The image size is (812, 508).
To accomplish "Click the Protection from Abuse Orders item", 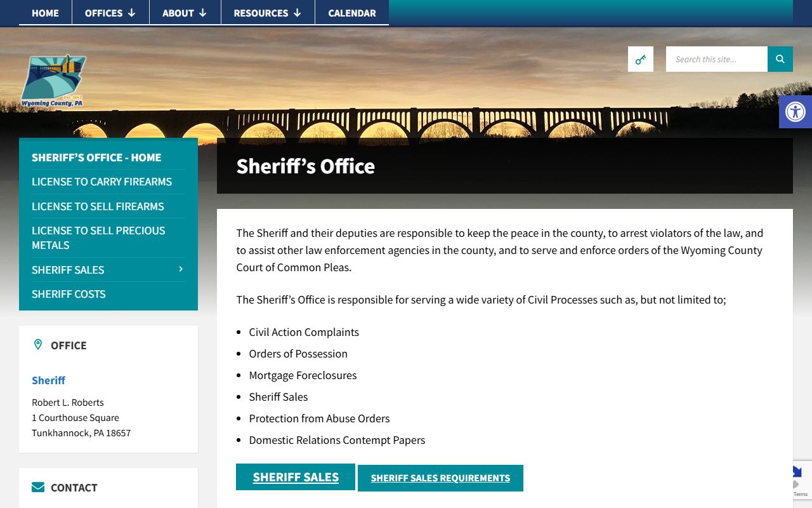I will click(319, 418).
